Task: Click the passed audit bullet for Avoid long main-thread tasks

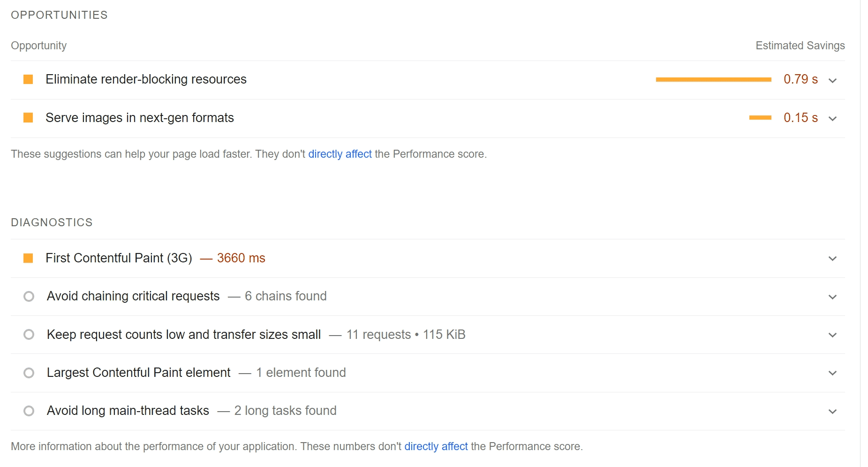Action: [29, 411]
